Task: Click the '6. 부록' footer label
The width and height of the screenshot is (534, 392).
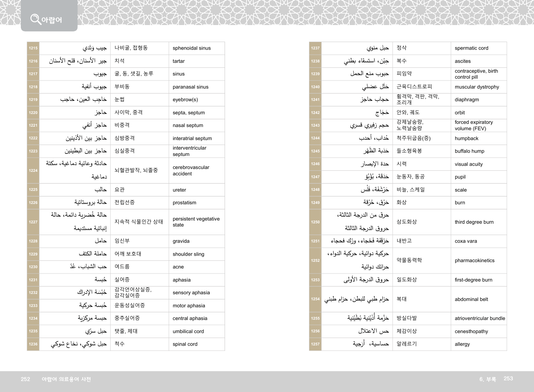Action: click(x=487, y=379)
